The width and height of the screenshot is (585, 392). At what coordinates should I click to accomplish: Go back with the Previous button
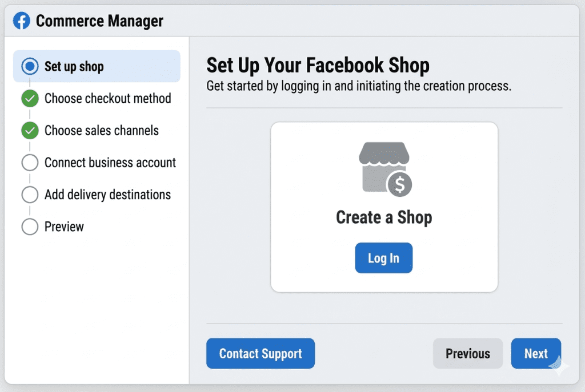point(468,353)
